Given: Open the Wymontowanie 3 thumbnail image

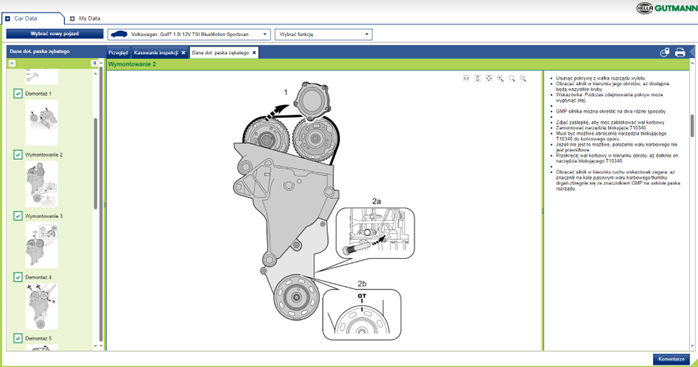Looking at the screenshot, I should click(42, 245).
